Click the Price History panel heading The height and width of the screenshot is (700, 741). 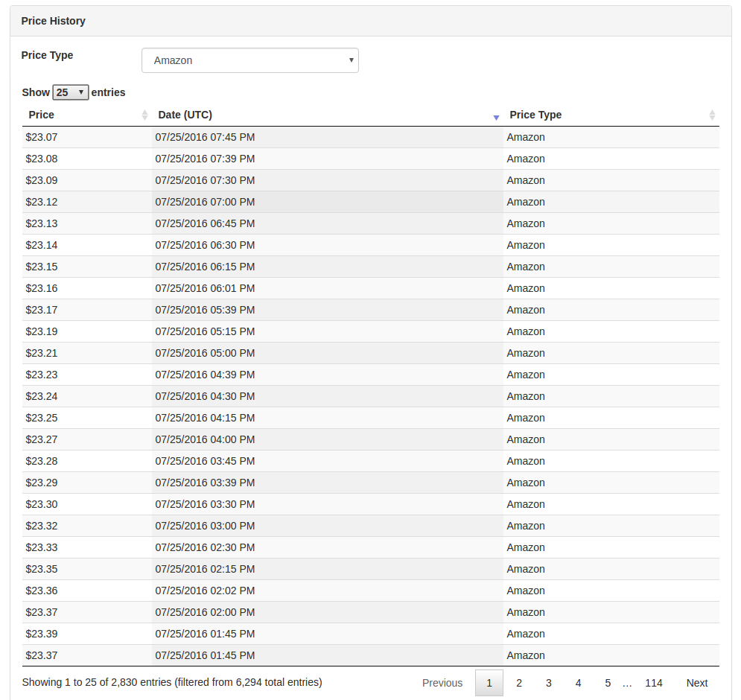pyautogui.click(x=54, y=21)
